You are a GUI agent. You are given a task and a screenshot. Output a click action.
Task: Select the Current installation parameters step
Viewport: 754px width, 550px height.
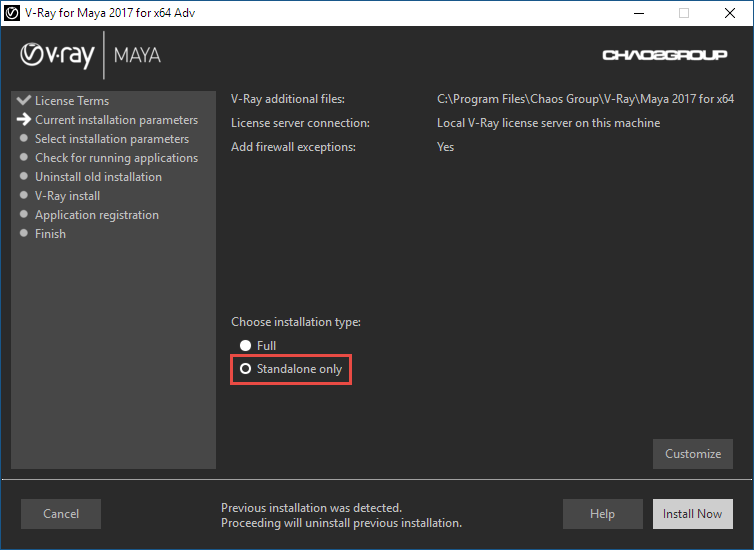(x=116, y=120)
